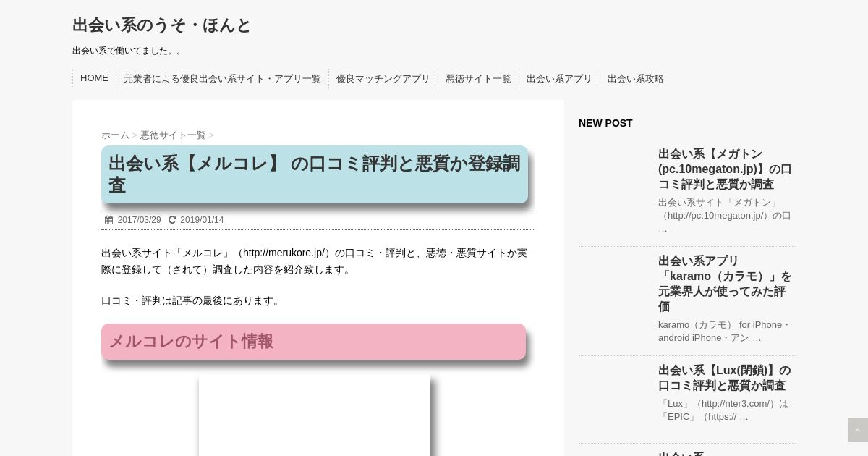The image size is (868, 456).
Task: Go to 悪徳サイト一覧 navigation item
Action: pos(478,79)
